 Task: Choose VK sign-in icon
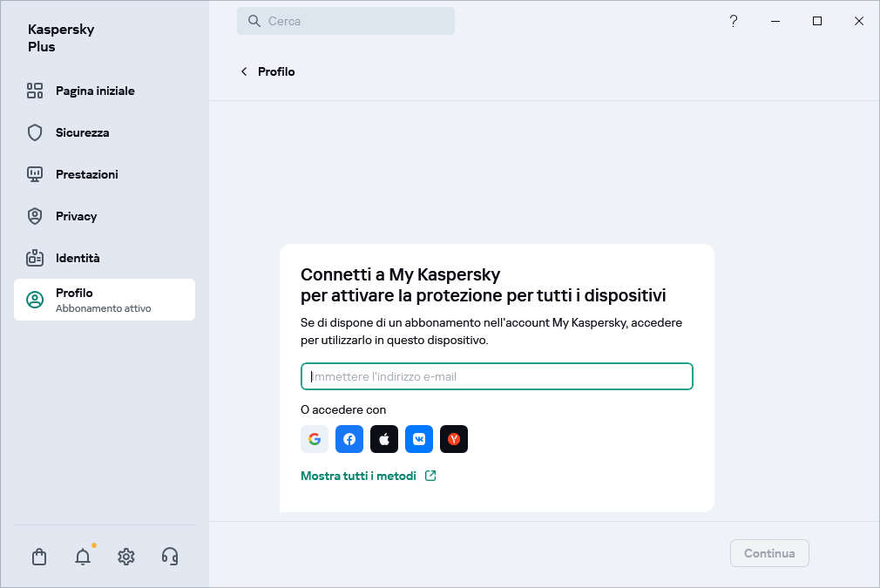419,439
